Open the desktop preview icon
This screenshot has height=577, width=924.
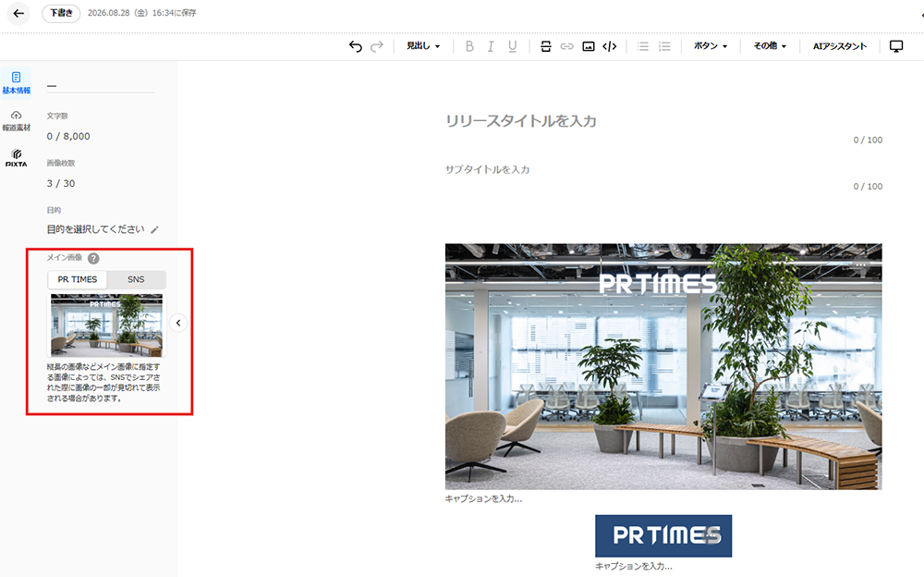(895, 46)
